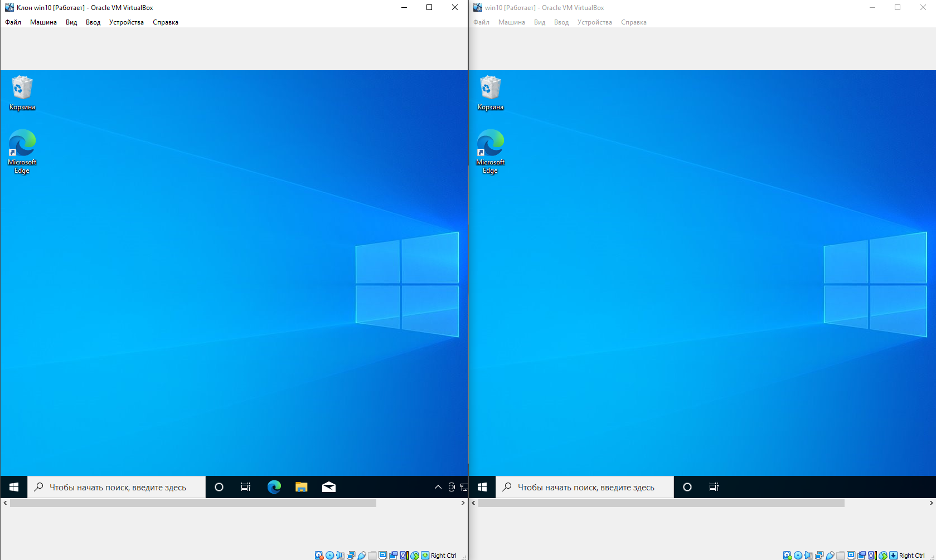
Task: Click horizontal scrollbar thumb in right win10 window
Action: (662, 503)
